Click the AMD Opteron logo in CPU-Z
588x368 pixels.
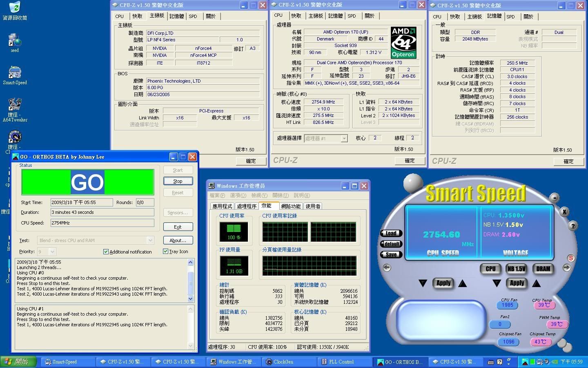point(403,43)
